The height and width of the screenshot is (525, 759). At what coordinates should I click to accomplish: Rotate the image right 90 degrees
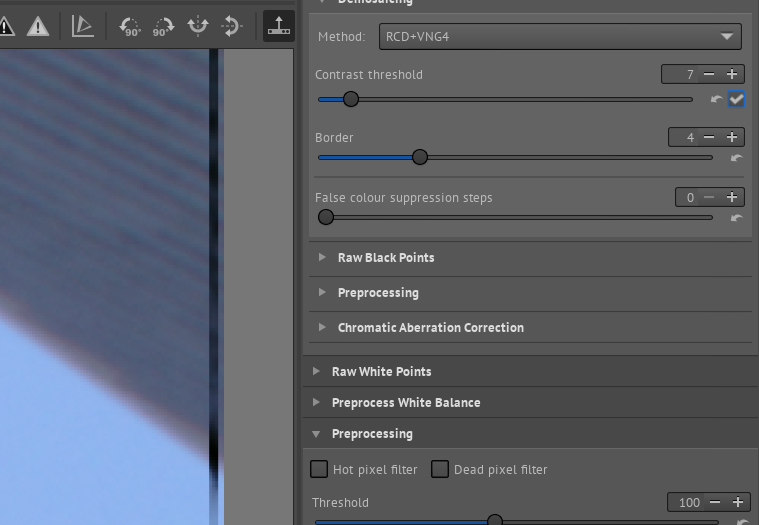point(163,26)
